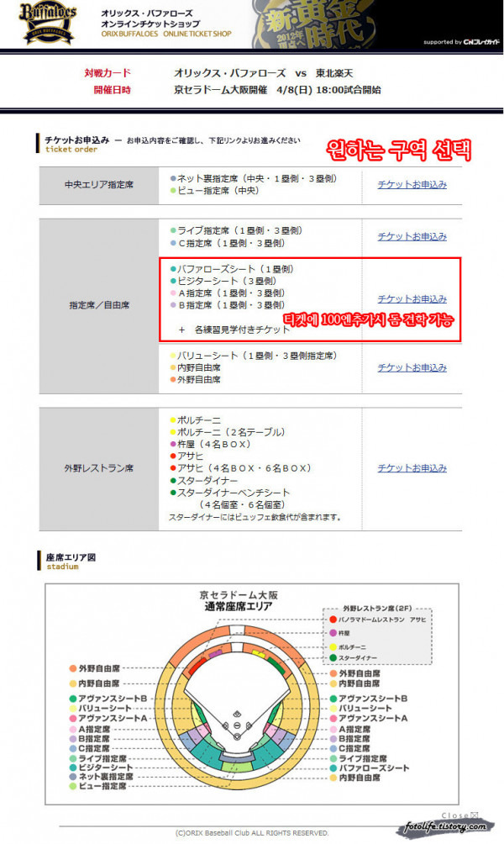Select B指定席（1塁側・3塁側） entry
Image resolution: width=504 pixels, height=844 pixels.
coord(228,305)
